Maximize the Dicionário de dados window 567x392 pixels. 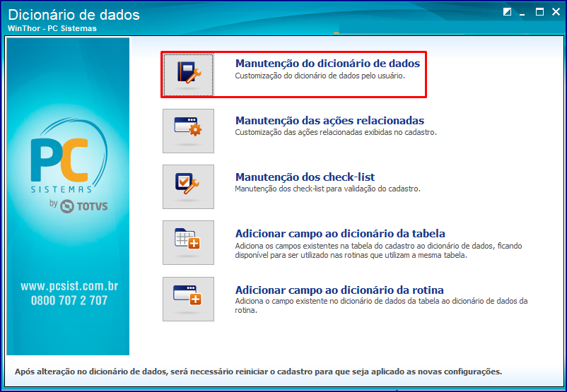539,12
